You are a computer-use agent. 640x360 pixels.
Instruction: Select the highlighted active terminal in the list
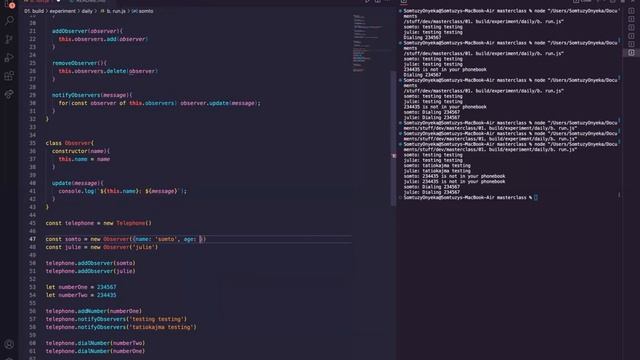click(631, 52)
